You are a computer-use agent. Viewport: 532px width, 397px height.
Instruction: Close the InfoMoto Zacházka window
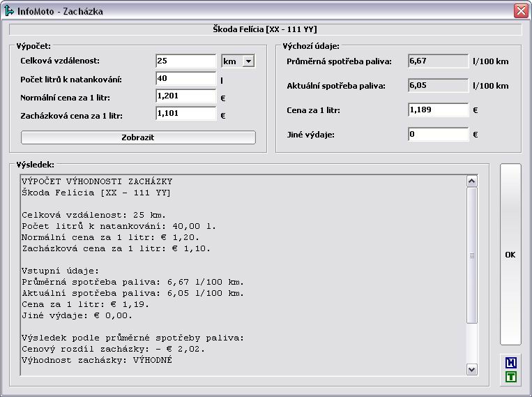[x=521, y=11]
